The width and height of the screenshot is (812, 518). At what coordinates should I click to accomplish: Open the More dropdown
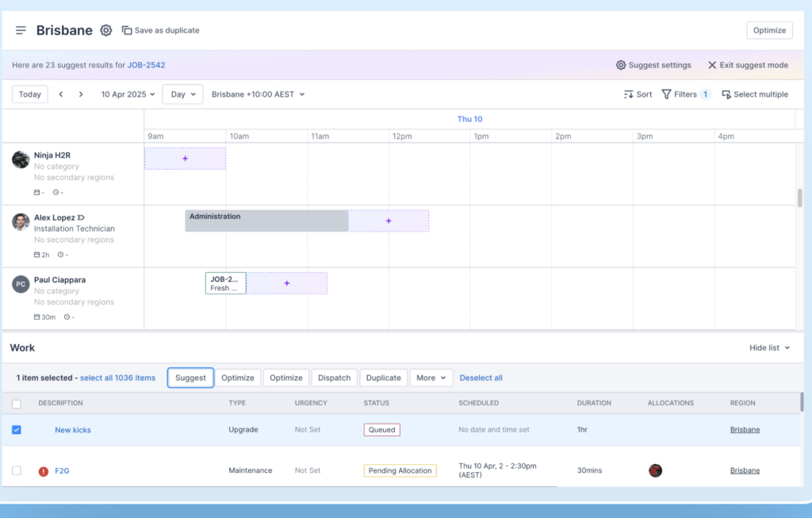(431, 378)
